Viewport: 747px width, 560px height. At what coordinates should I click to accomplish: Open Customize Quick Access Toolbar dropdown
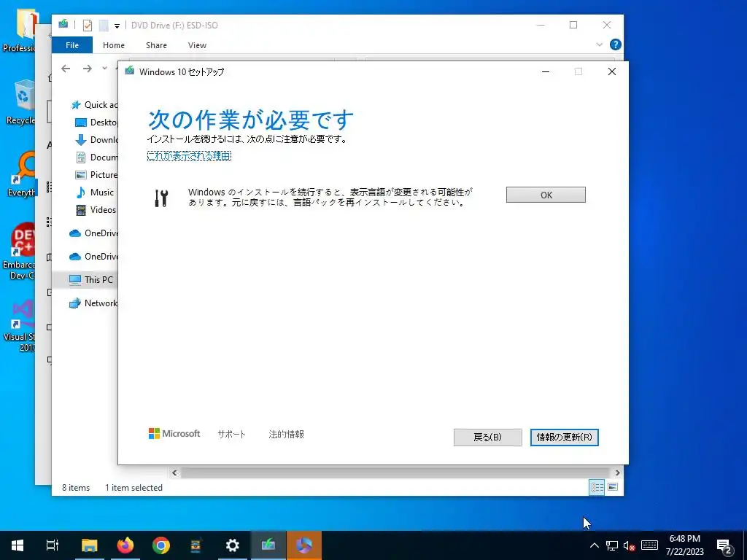117,26
